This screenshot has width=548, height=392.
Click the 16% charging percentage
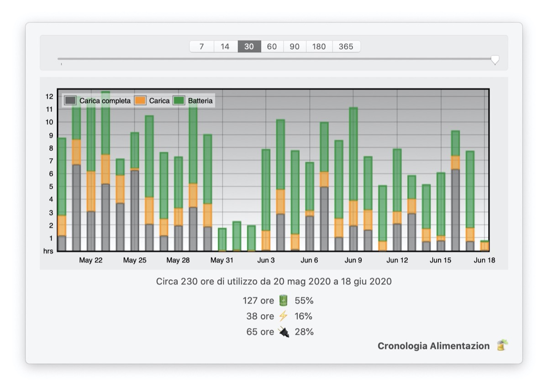[304, 316]
